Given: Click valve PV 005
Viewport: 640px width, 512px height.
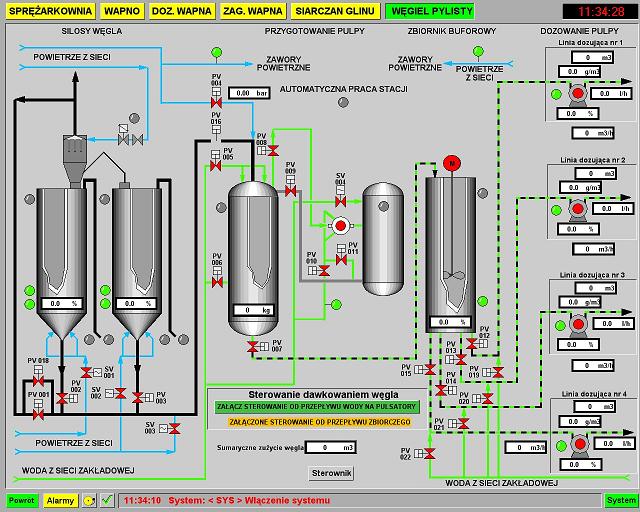Looking at the screenshot, I should coord(216,166).
